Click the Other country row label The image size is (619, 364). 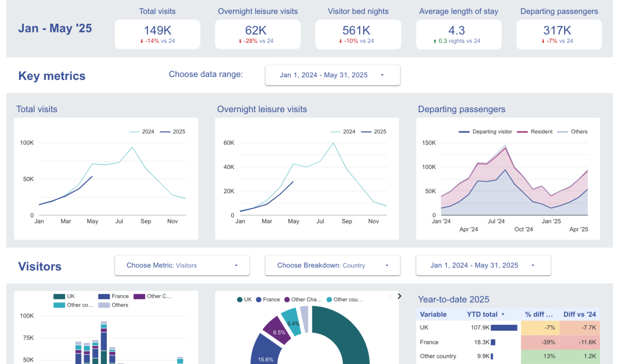click(438, 357)
